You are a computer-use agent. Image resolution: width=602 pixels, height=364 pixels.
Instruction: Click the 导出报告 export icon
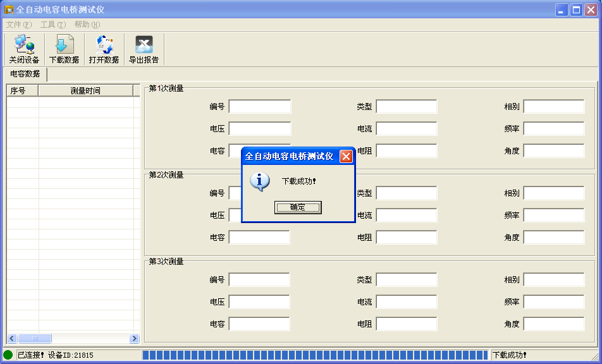coord(144,49)
